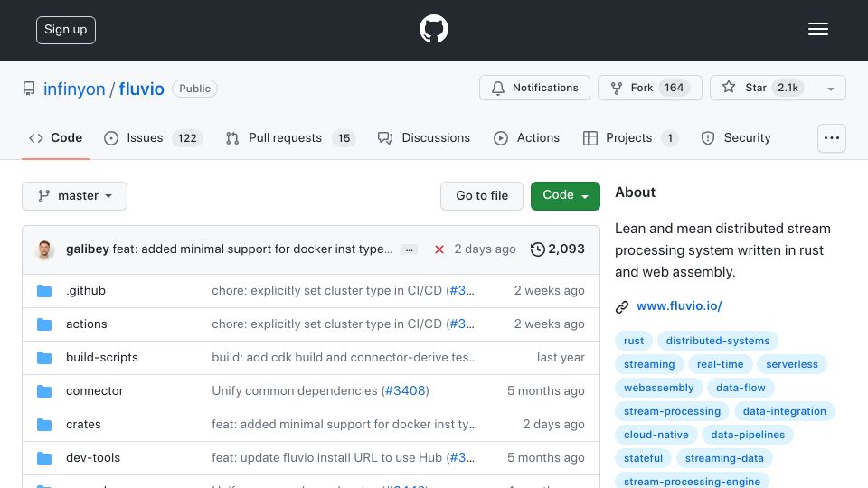This screenshot has width=868, height=488.
Task: Open the .github folder
Action: pos(86,290)
